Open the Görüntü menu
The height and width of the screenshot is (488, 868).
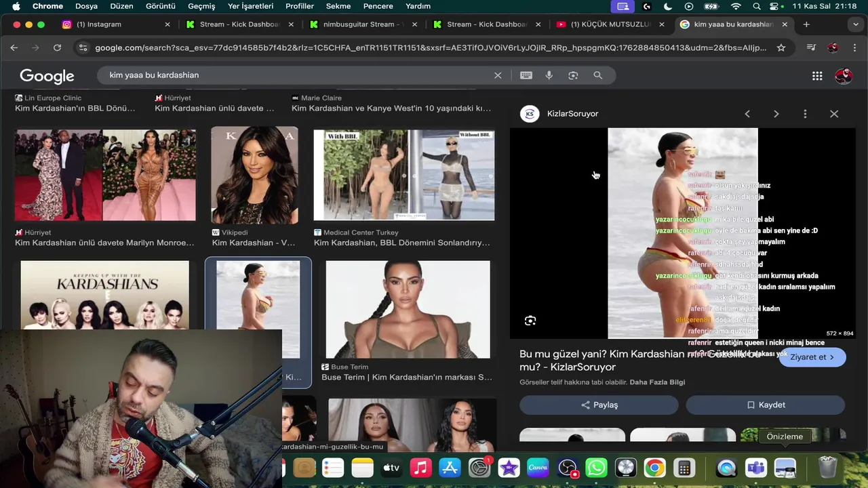click(x=160, y=6)
